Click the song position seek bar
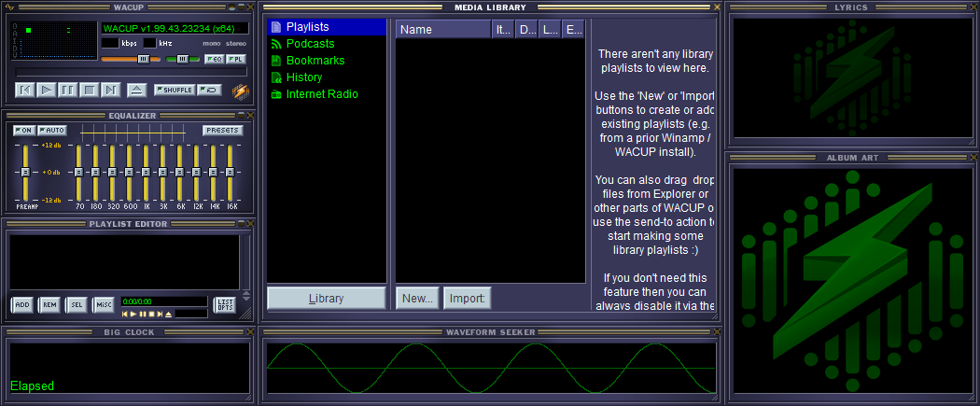Viewport: 980px width, 406px height. pyautogui.click(x=132, y=72)
